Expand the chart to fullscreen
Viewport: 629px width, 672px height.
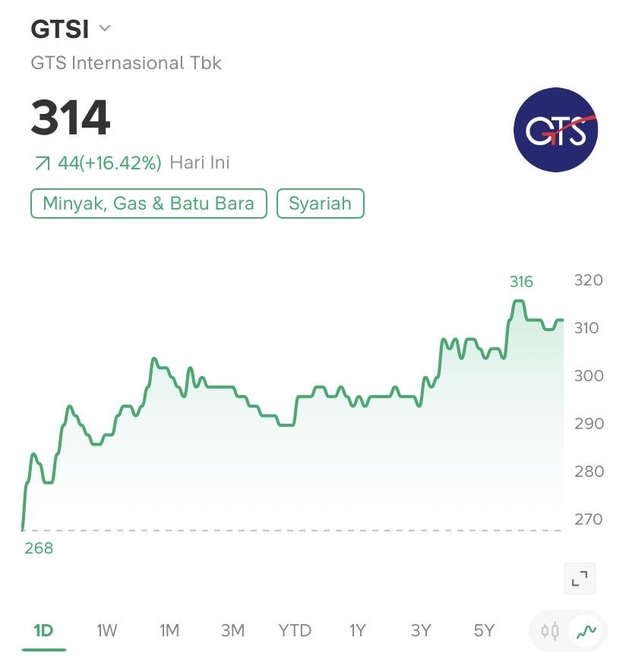tap(580, 579)
